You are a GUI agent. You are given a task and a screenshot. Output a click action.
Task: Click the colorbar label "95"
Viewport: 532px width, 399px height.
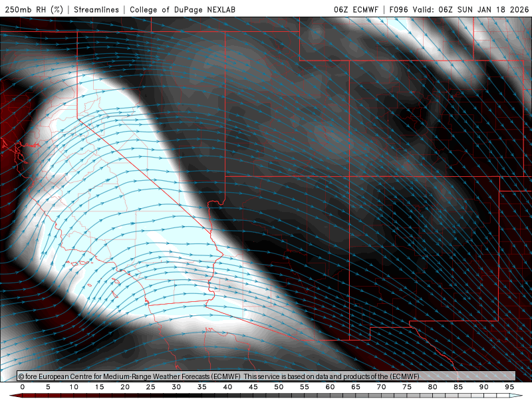[x=509, y=387]
